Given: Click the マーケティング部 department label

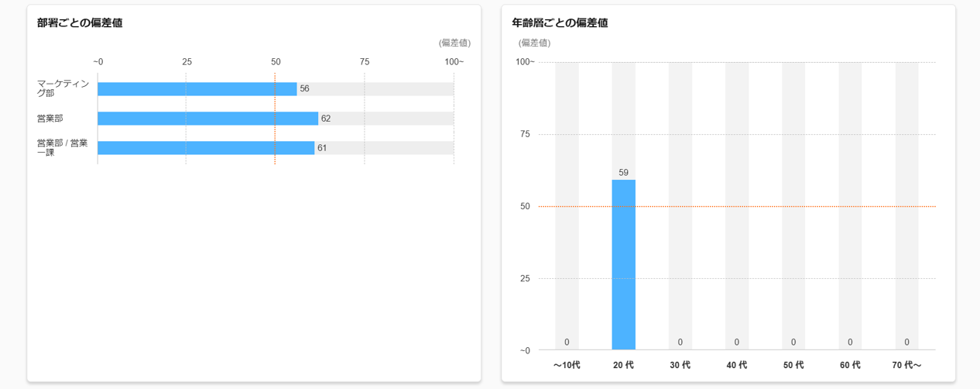Looking at the screenshot, I should (x=63, y=88).
